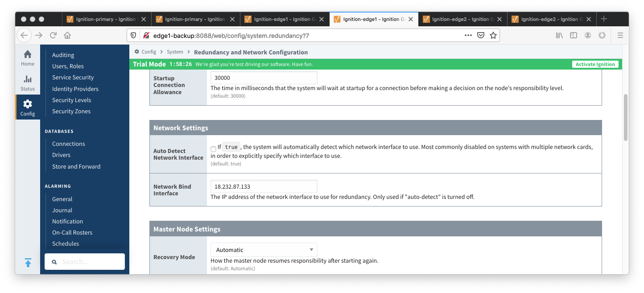The image size is (644, 293).
Task: Open Service Security settings
Action: coord(73,77)
